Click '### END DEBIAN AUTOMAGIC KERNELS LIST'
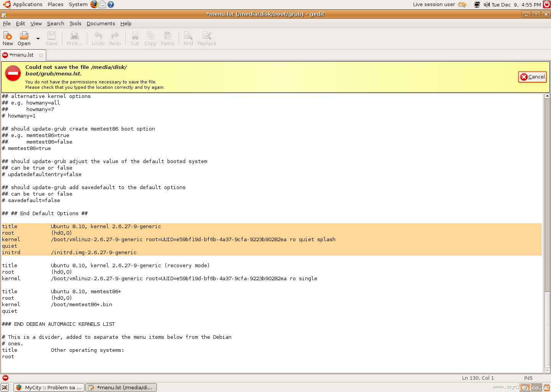 click(59, 324)
